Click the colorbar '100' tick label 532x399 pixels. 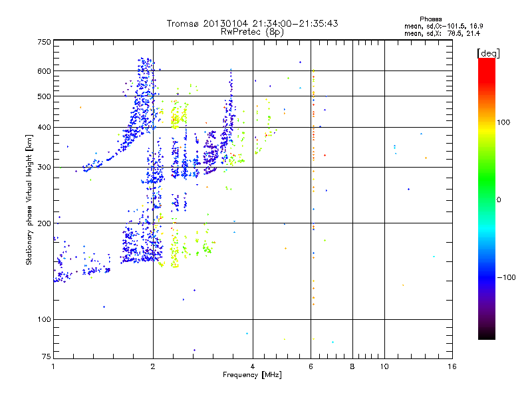point(503,122)
